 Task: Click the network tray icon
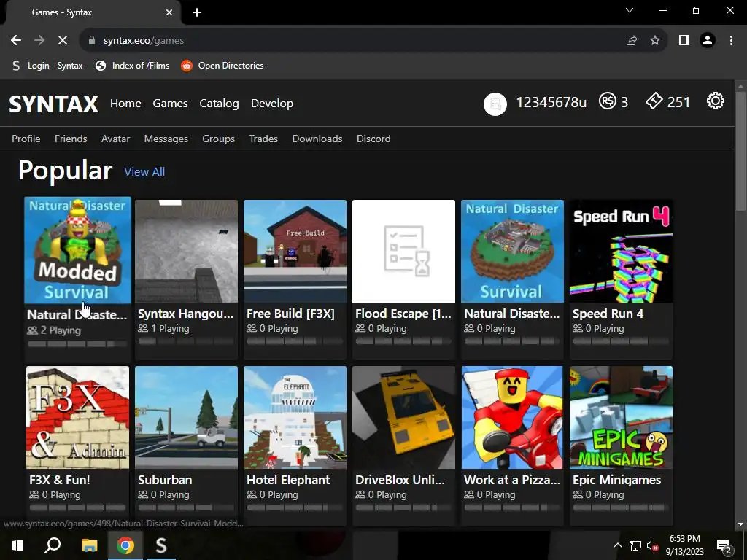click(635, 545)
